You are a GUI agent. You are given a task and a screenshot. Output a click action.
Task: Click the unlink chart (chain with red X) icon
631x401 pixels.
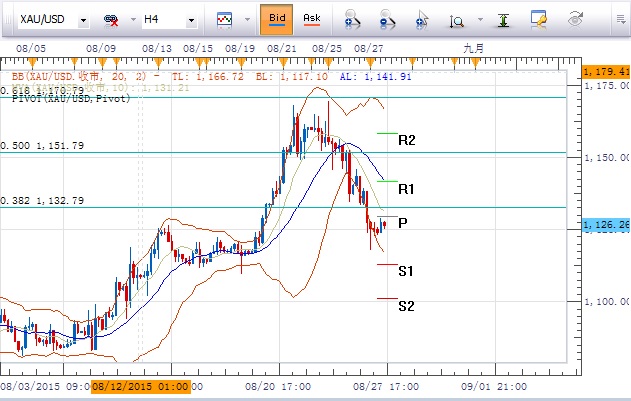pos(111,20)
